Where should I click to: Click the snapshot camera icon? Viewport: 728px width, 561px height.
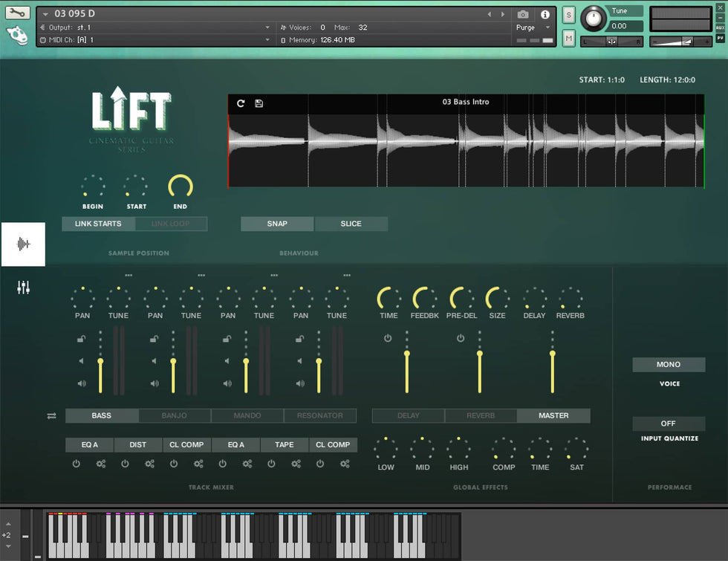523,14
